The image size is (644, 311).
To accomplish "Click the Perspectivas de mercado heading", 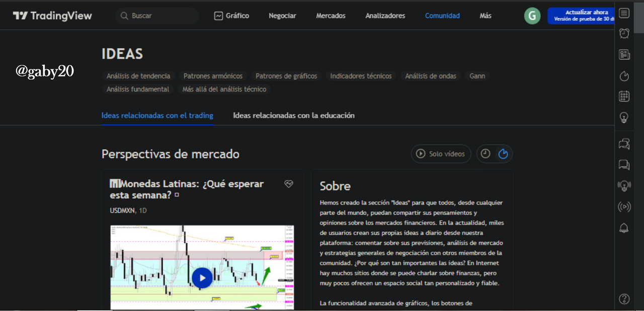I will 171,154.
